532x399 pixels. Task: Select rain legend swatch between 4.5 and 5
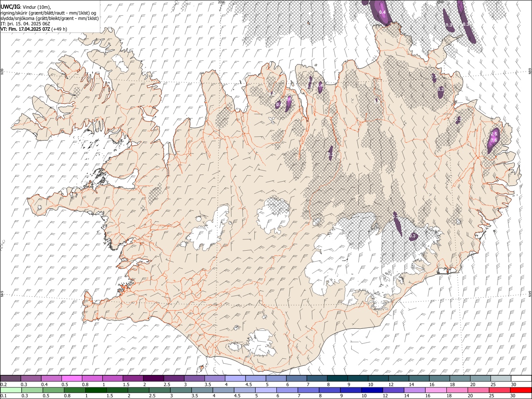[244, 390]
